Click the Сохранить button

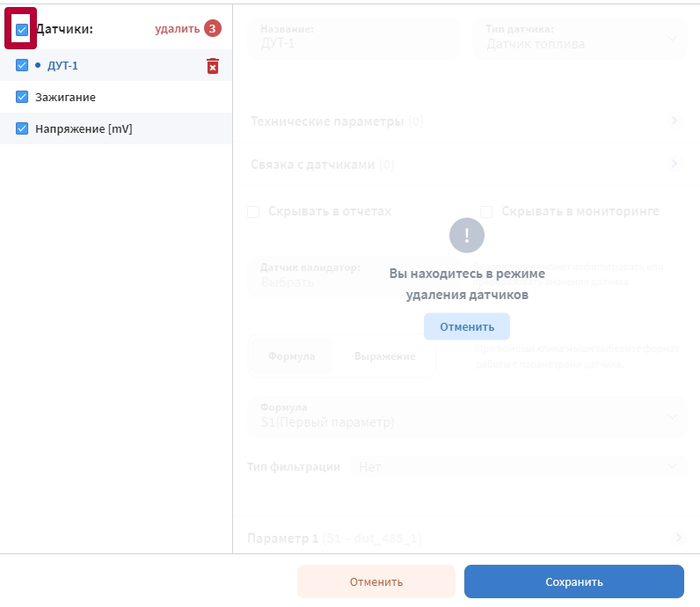tap(573, 581)
